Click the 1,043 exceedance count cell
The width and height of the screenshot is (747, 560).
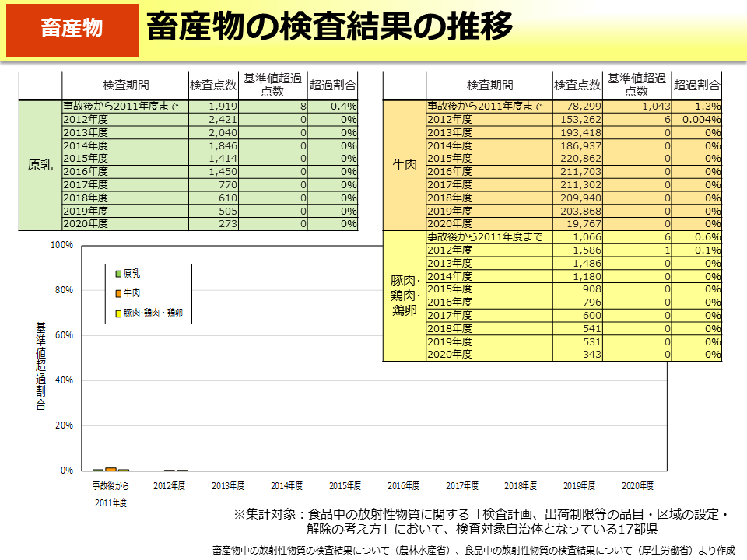[x=638, y=107]
